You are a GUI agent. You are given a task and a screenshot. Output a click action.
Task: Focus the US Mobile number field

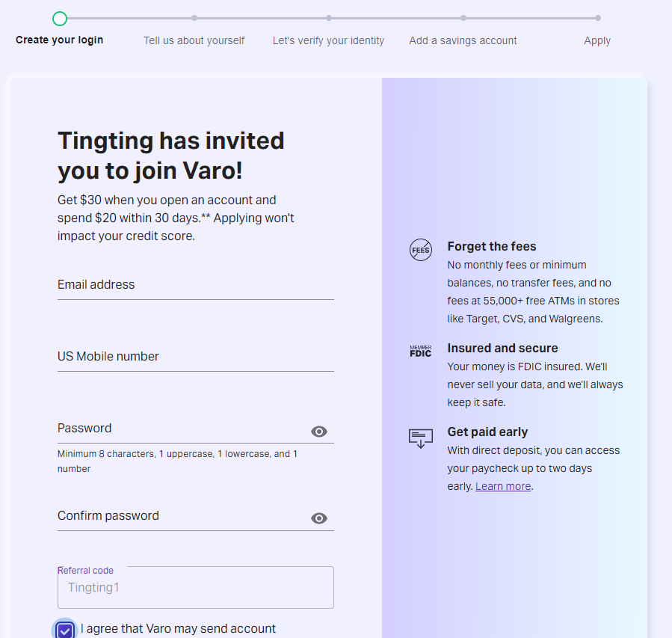coord(195,357)
